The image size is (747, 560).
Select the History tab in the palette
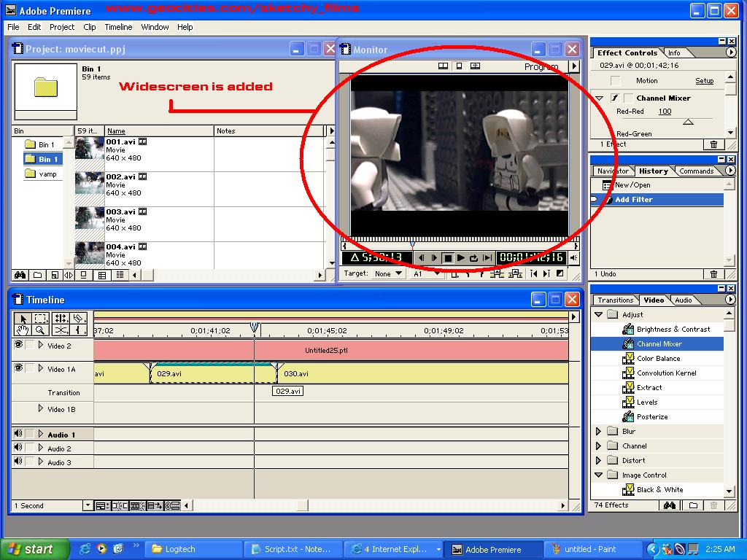(x=653, y=171)
